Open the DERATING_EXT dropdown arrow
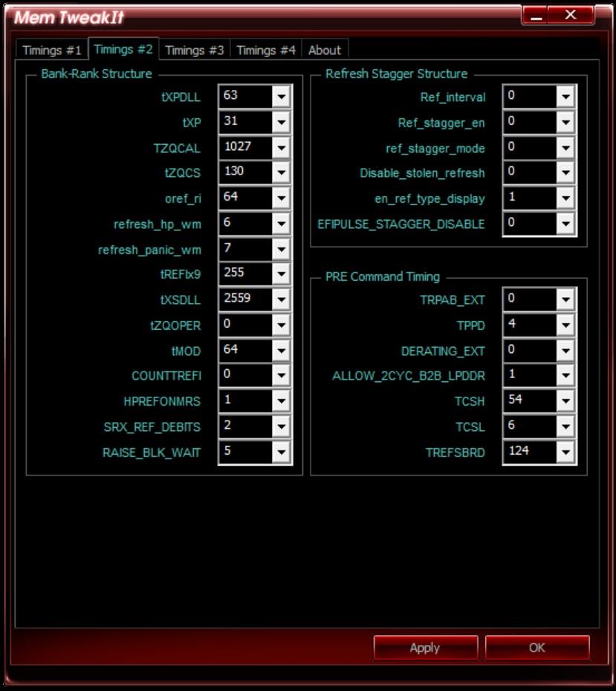This screenshot has width=616, height=691. click(565, 351)
